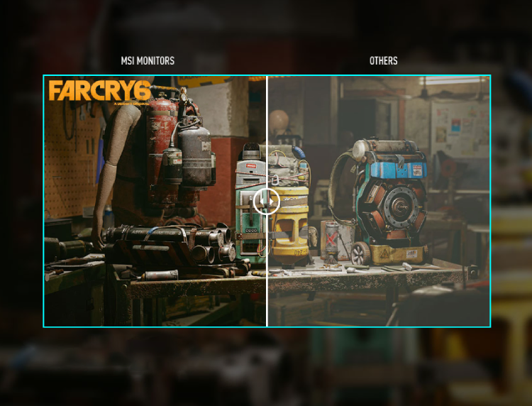The height and width of the screenshot is (406, 532).
Task: Click the circular comparison slider handle
Action: tap(267, 202)
